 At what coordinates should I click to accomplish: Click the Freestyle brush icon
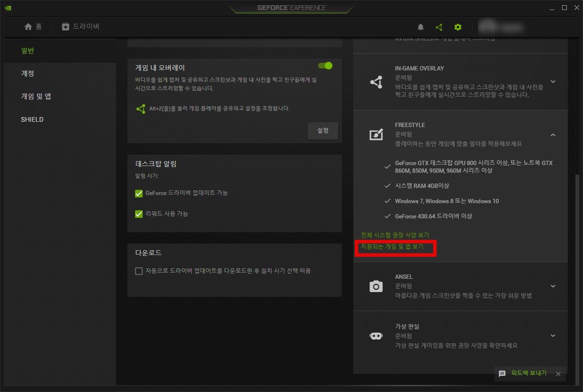click(376, 135)
